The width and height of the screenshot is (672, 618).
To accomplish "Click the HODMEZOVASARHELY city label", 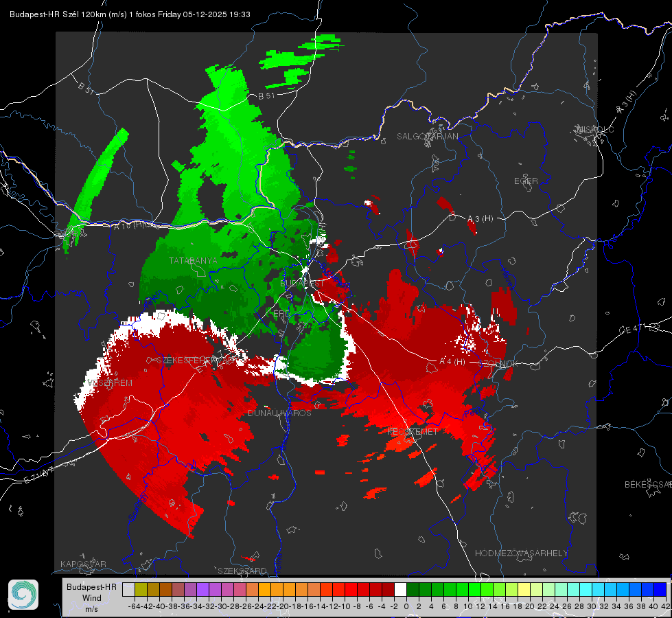I will [521, 553].
